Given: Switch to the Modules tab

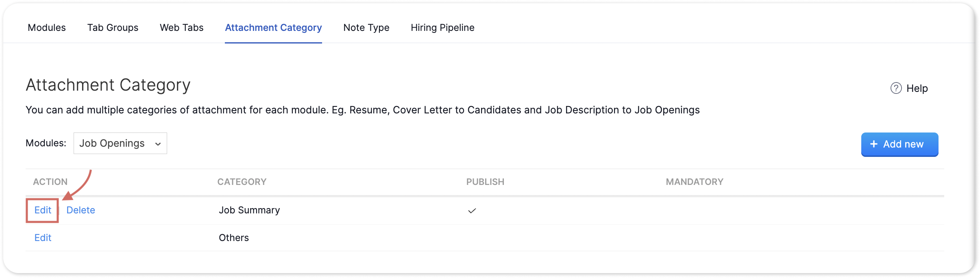Looking at the screenshot, I should [47, 28].
